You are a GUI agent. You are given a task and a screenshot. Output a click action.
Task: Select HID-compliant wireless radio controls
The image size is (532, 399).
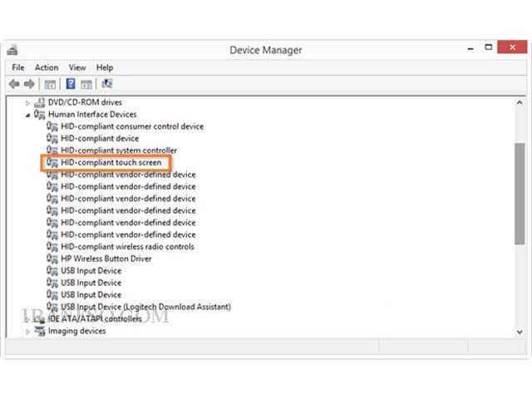coord(127,247)
